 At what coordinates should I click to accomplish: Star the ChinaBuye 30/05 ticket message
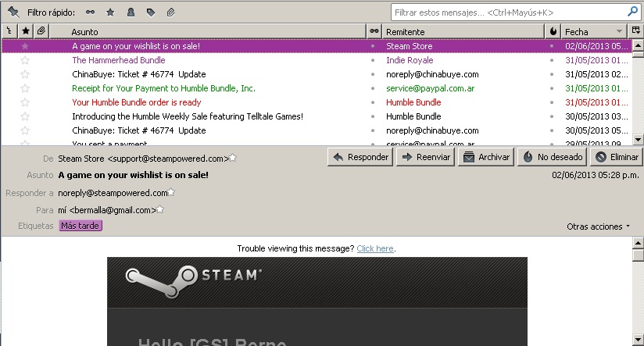point(25,130)
